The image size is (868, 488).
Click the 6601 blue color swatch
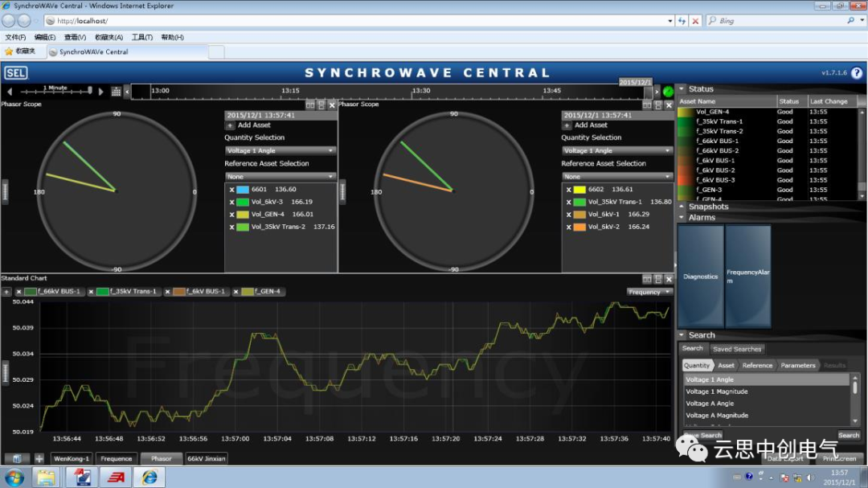pos(243,190)
